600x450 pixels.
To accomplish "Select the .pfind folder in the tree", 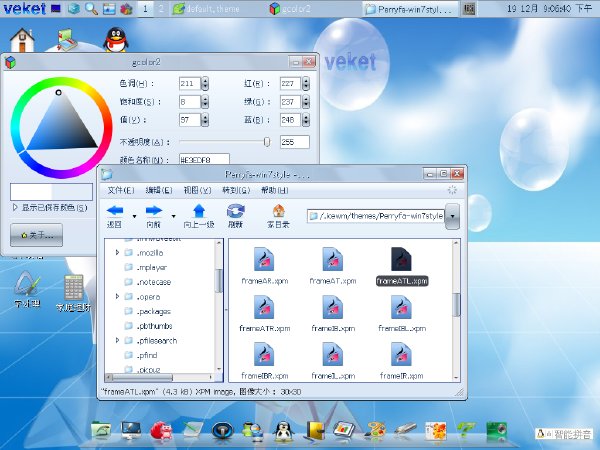I will click(x=147, y=355).
